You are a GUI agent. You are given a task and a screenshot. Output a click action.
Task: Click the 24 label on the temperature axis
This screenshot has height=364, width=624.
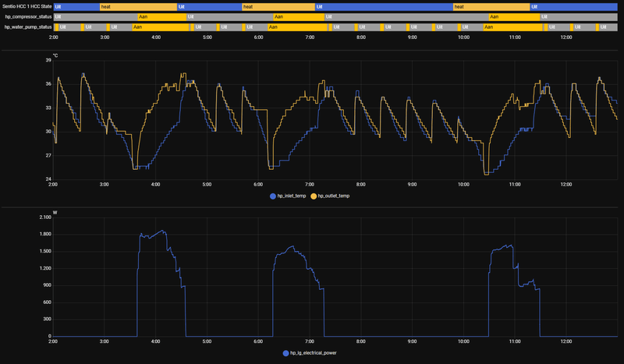click(x=48, y=179)
